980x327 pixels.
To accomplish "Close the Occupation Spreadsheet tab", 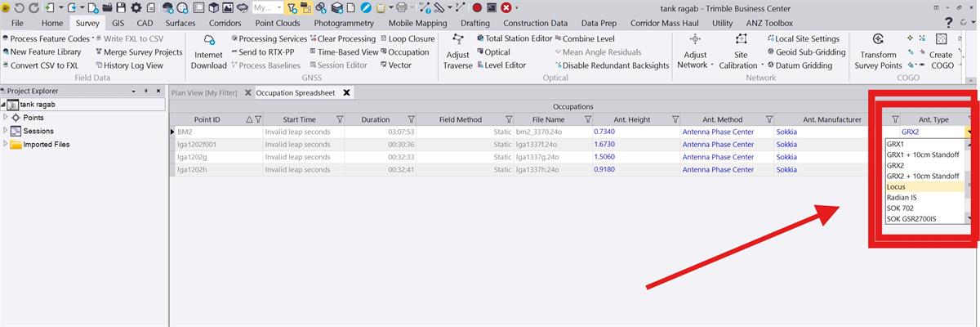I will (346, 92).
